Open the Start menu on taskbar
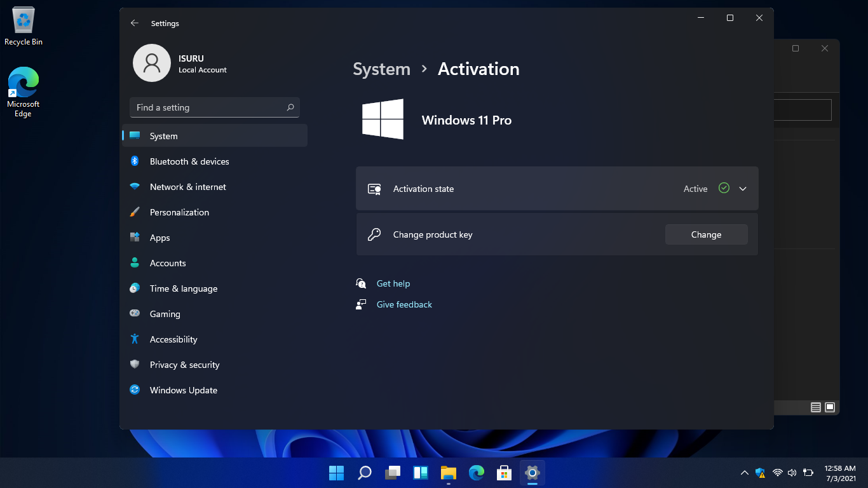The width and height of the screenshot is (868, 488). (336, 473)
